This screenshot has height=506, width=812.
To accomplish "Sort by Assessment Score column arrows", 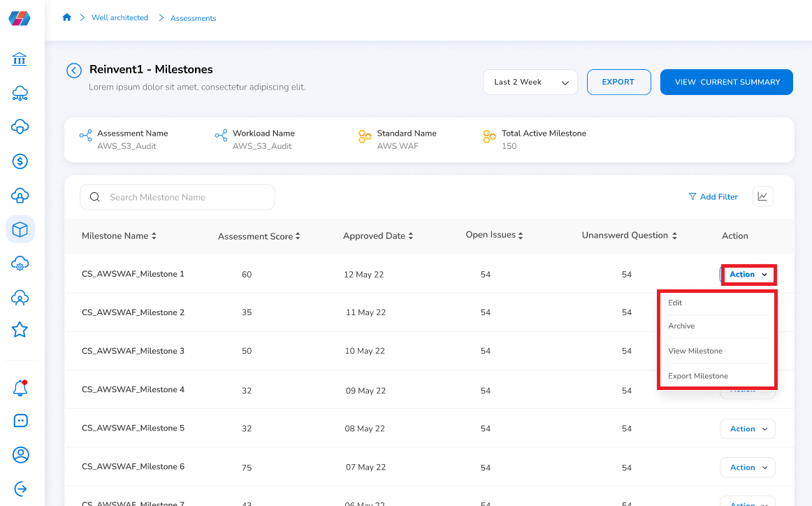I will click(298, 236).
